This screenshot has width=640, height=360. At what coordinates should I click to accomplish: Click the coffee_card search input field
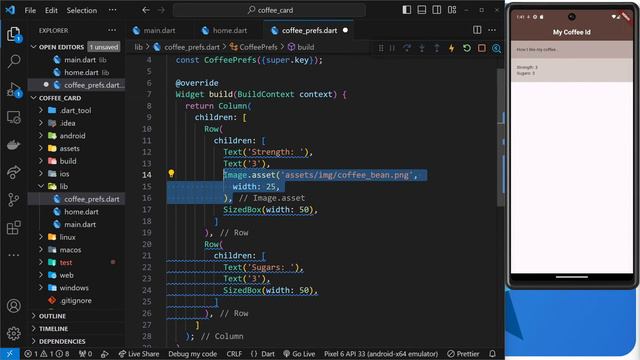(x=269, y=10)
